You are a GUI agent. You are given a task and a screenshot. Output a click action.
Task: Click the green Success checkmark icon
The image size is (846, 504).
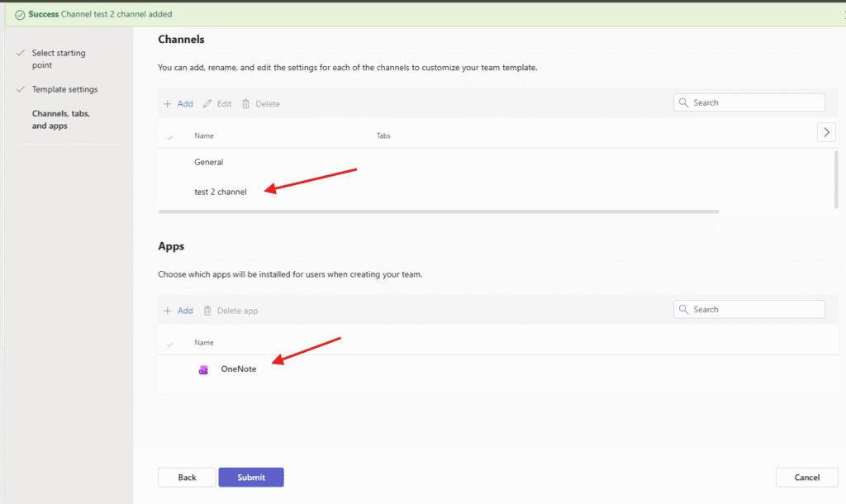tap(19, 15)
